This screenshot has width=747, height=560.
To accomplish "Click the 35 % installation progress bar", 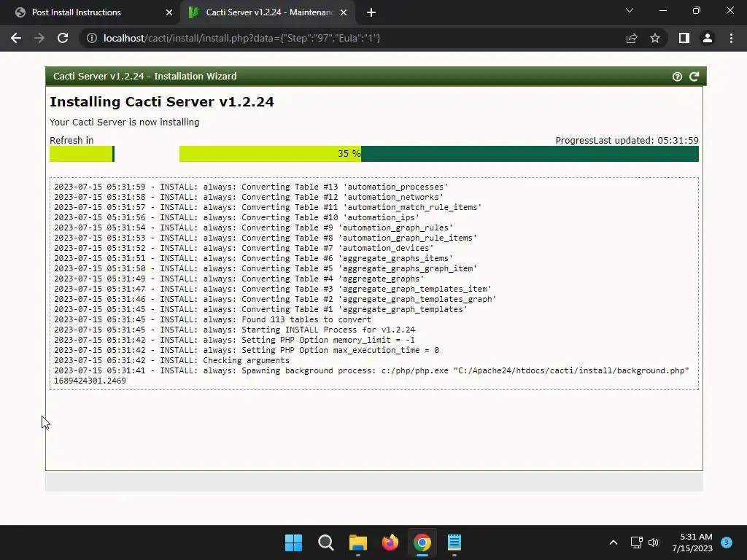I will coord(438,154).
